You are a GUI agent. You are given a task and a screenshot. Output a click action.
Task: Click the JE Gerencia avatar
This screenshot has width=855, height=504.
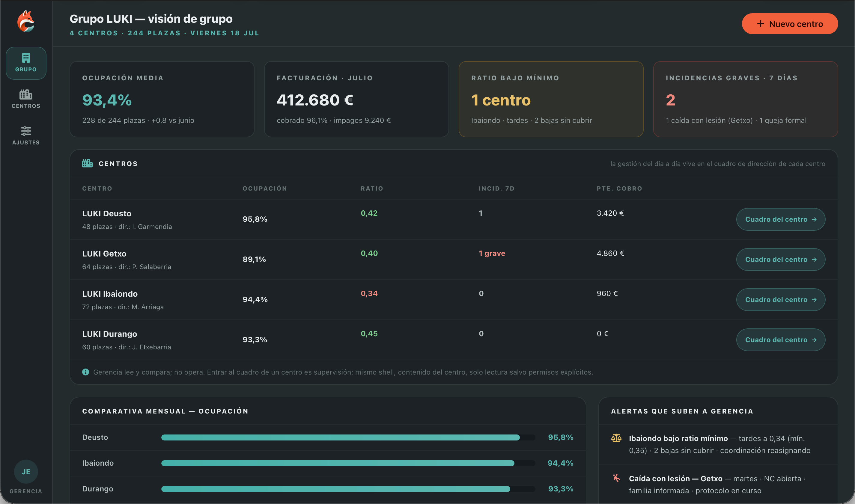(26, 472)
